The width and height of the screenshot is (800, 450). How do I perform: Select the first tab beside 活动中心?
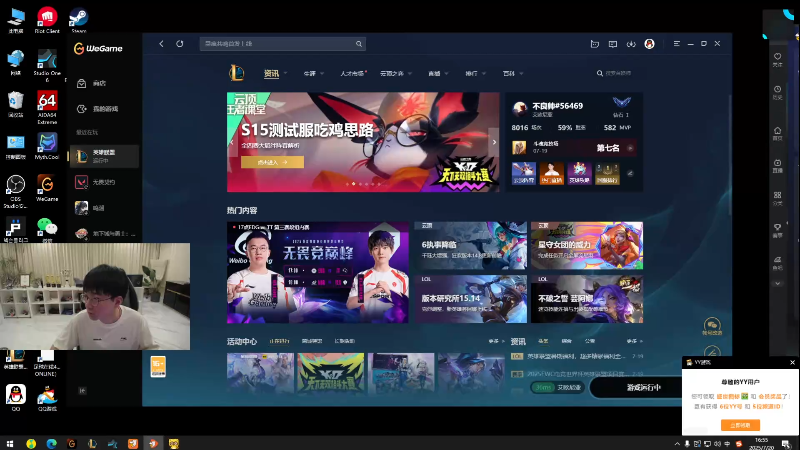279,341
